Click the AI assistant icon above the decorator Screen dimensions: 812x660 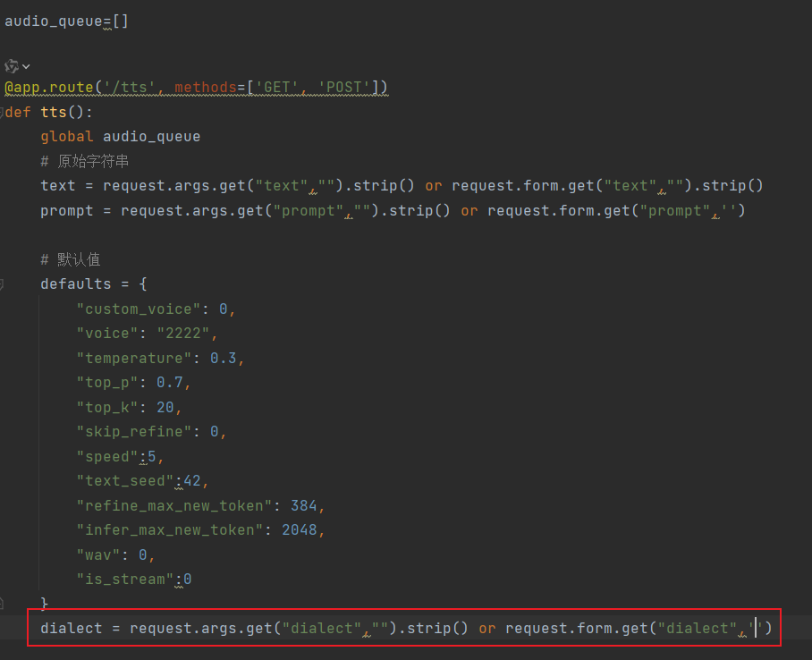[x=12, y=66]
